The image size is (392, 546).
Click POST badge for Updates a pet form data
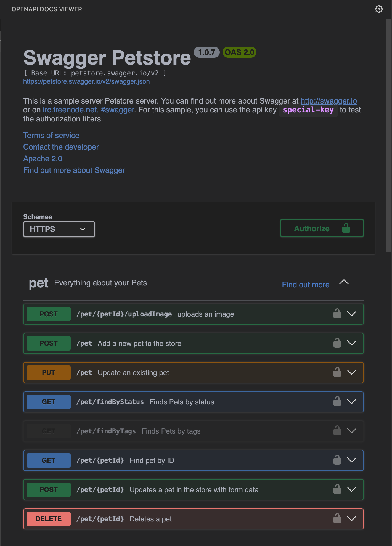[x=49, y=490]
